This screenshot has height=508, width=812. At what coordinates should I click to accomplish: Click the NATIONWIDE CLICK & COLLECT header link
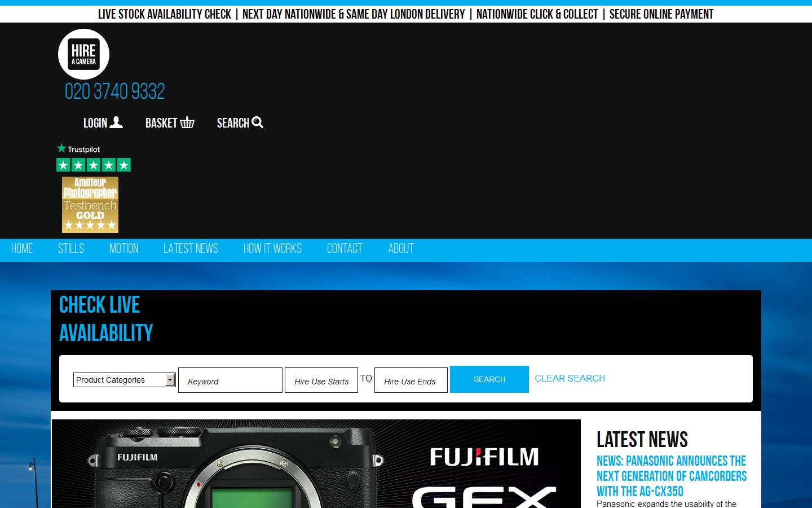(x=537, y=14)
